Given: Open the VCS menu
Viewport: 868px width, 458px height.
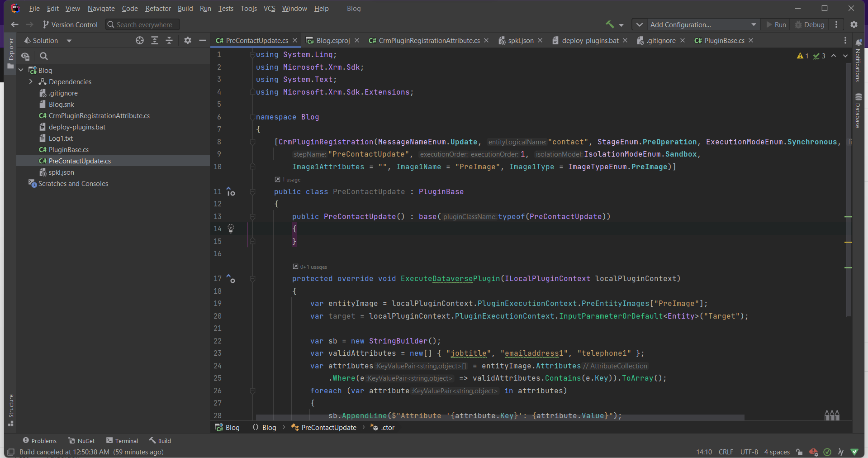Looking at the screenshot, I should coord(269,9).
